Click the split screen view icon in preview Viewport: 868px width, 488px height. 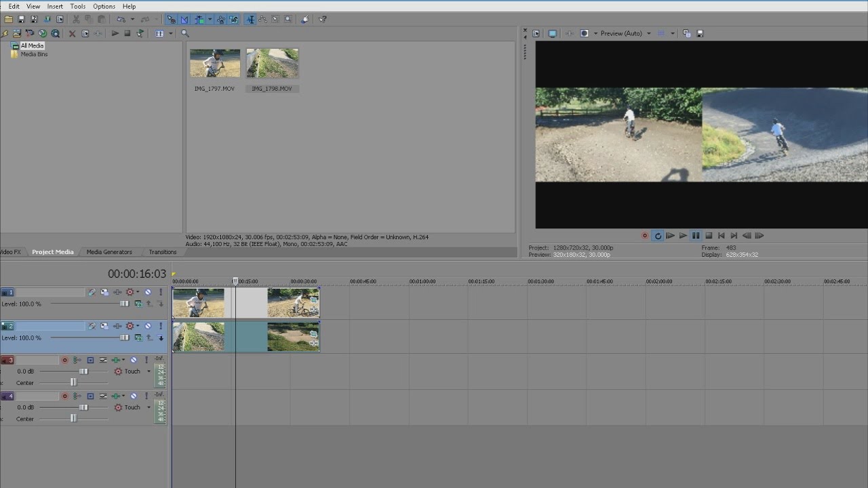tap(585, 33)
